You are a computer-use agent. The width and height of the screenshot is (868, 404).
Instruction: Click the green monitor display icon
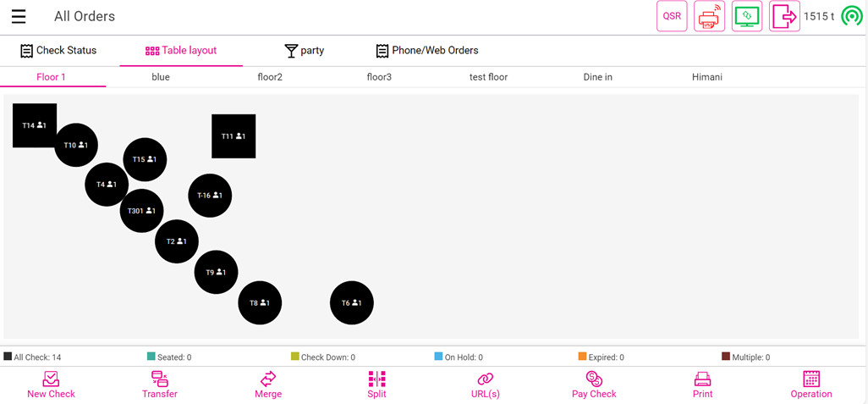[747, 16]
